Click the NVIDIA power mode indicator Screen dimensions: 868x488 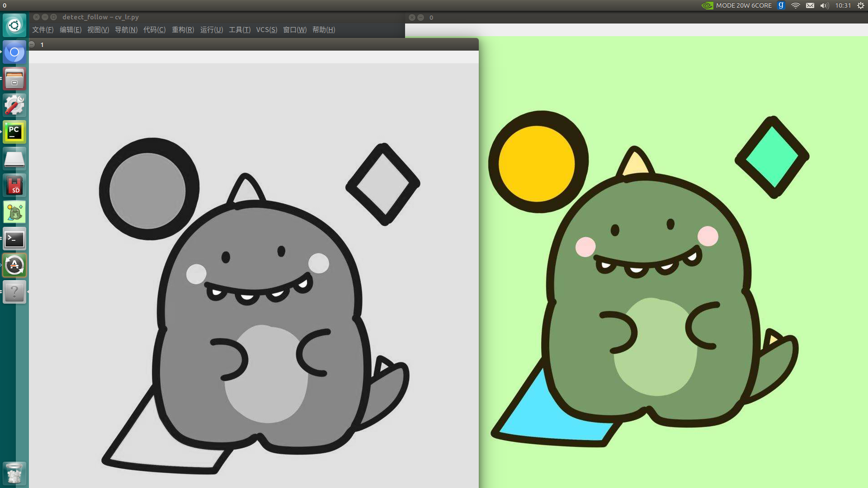tap(737, 5)
